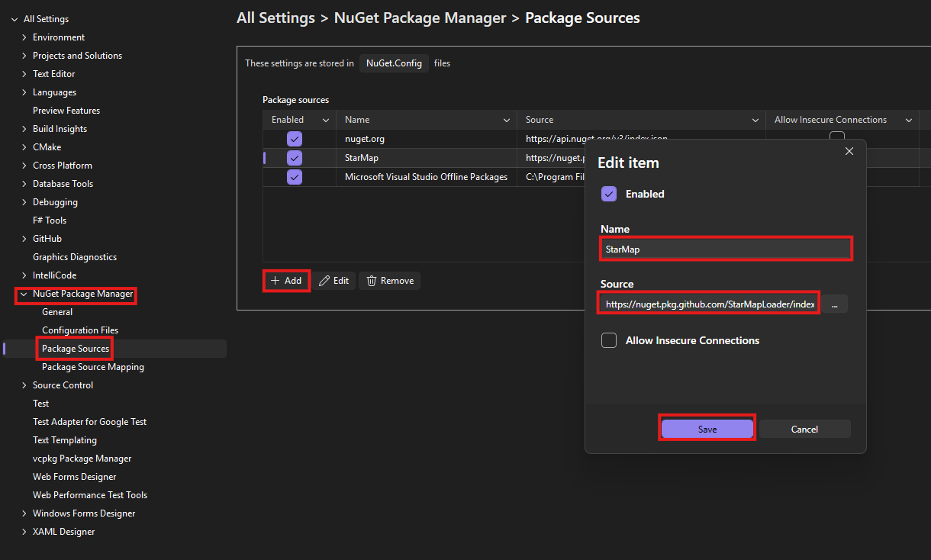Check Allow Insecure Connections for nuget.org
The width and height of the screenshot is (931, 560).
(836, 135)
